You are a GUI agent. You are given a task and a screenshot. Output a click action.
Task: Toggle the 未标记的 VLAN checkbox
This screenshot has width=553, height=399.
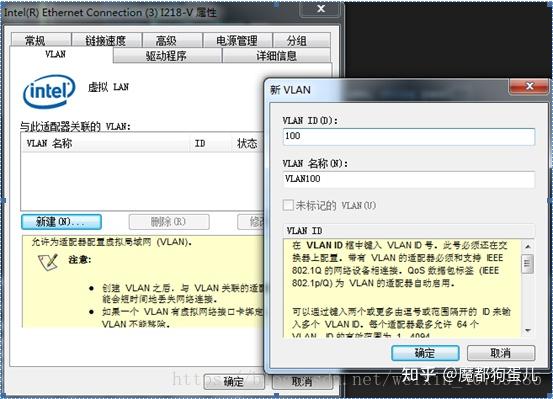point(288,205)
